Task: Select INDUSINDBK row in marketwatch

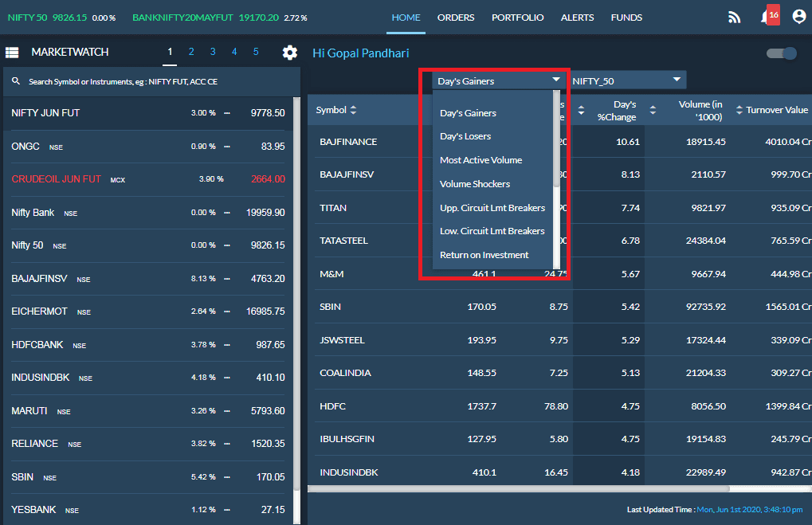Action: 148,378
